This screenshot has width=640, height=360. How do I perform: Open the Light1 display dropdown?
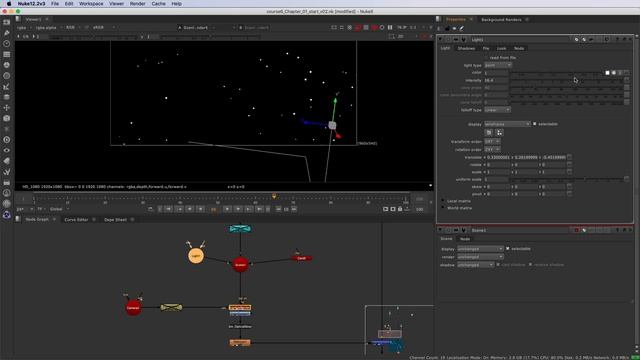pyautogui.click(x=507, y=124)
